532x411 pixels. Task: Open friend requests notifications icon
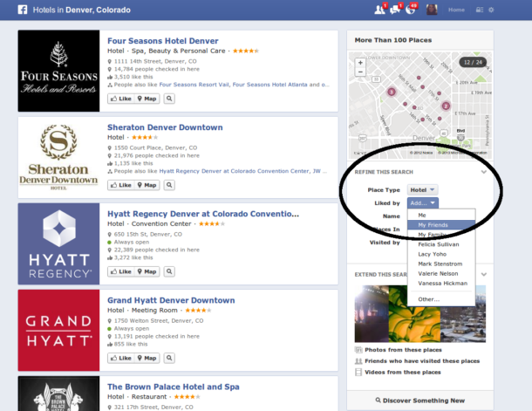[379, 10]
